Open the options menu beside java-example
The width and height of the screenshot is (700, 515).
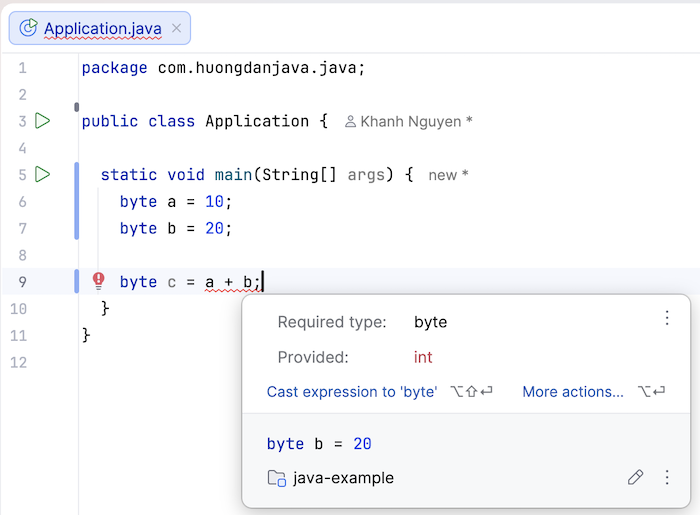coord(667,478)
